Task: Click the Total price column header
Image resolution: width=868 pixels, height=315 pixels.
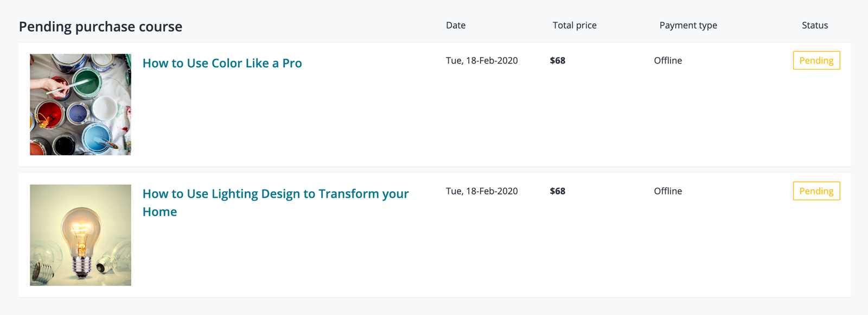Action: tap(575, 26)
